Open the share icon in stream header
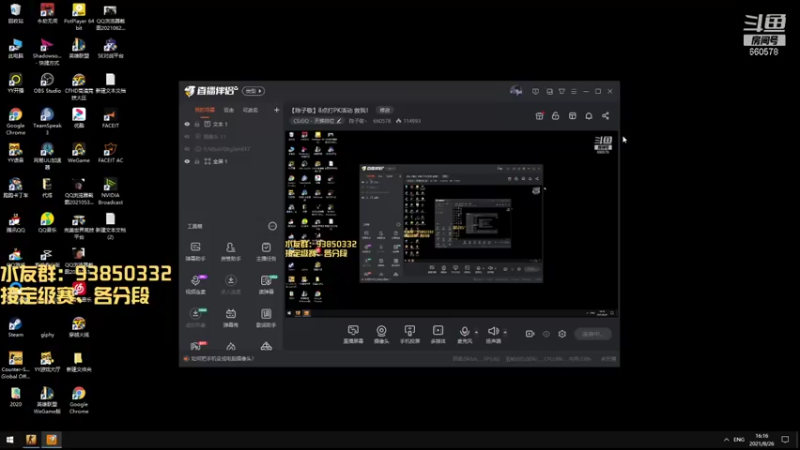 click(605, 116)
